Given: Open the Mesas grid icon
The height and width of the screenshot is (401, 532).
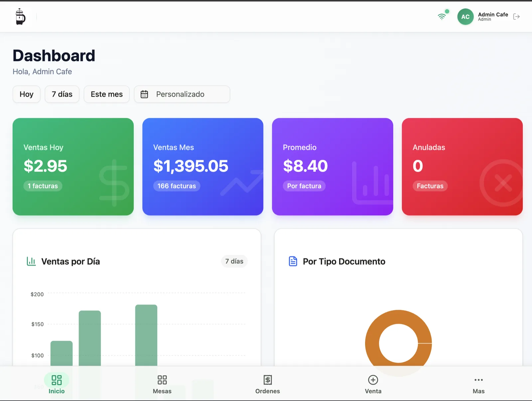Looking at the screenshot, I should tap(162, 380).
